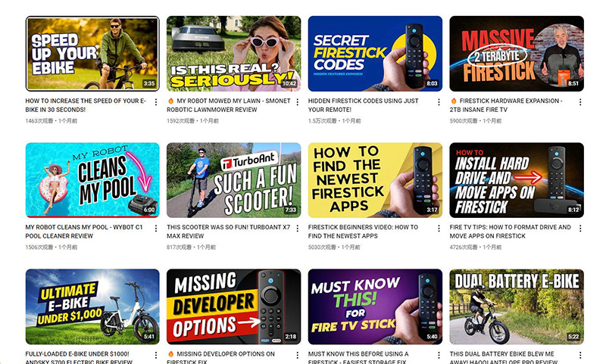This screenshot has height=364, width=606.
Task: Play the 'My Robot Cleans My Pool' thumbnail
Action: [92, 180]
